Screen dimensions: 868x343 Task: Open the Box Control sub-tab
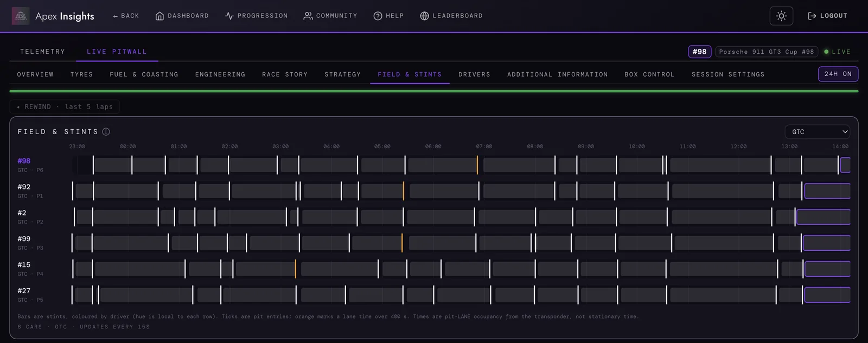pyautogui.click(x=649, y=74)
